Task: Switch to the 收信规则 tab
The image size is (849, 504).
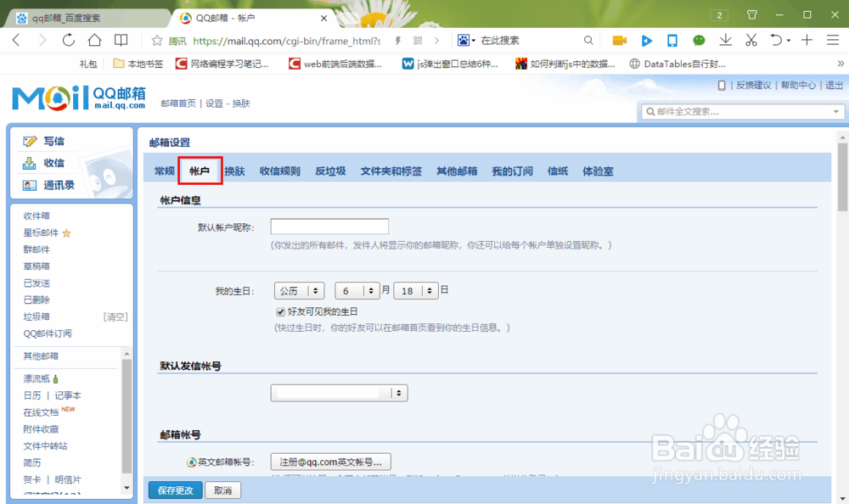Action: 279,171
